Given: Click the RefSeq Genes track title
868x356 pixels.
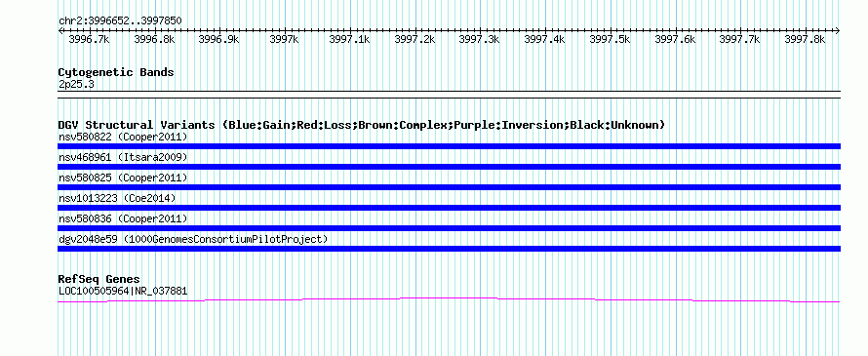Looking at the screenshot, I should click(99, 279).
